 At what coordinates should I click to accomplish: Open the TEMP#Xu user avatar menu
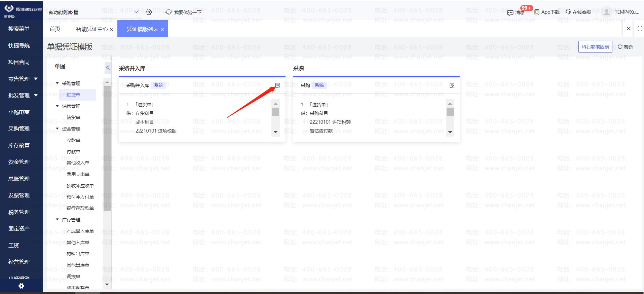tap(606, 12)
